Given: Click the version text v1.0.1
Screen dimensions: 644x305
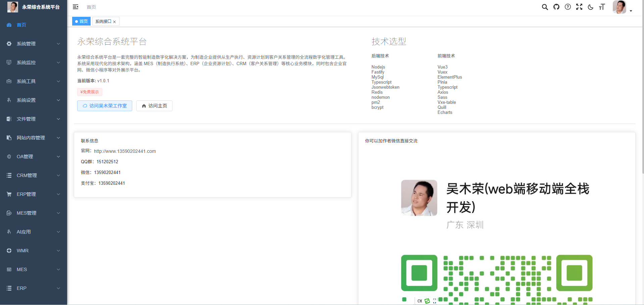Looking at the screenshot, I should click(103, 81).
